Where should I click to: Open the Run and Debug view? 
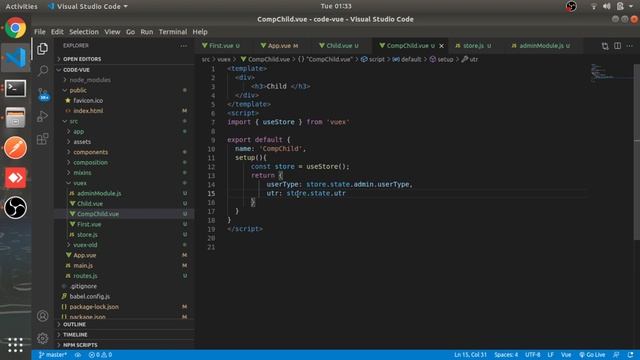[x=42, y=117]
